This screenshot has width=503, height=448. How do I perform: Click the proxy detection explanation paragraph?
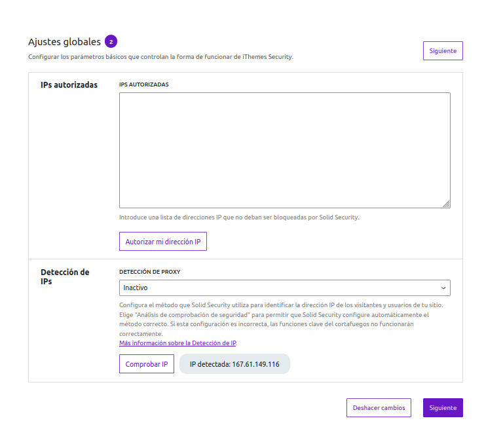coord(283,319)
